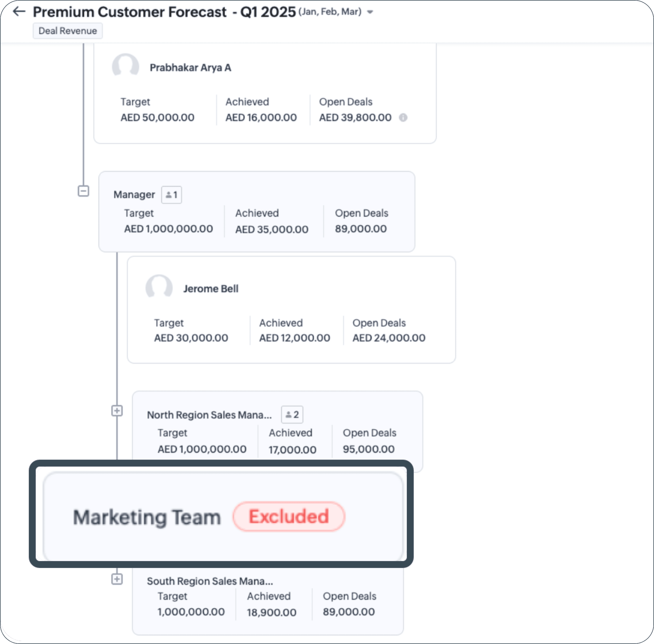Viewport: 654px width, 644px height.
Task: Click the Jerome Bell name
Action: point(210,289)
